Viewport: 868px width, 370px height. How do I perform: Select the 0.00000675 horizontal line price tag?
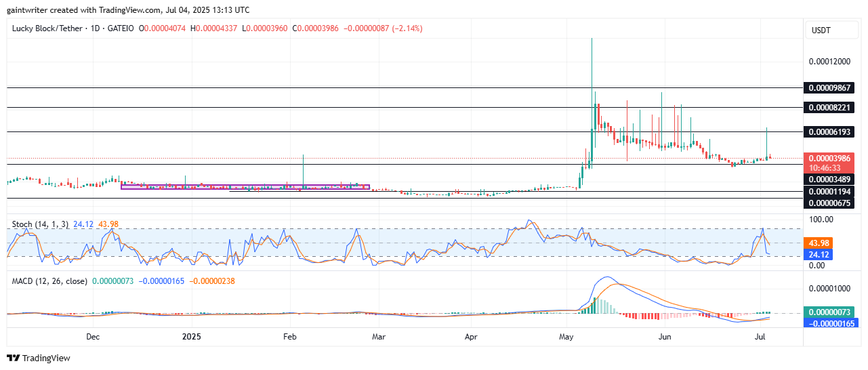pos(829,203)
